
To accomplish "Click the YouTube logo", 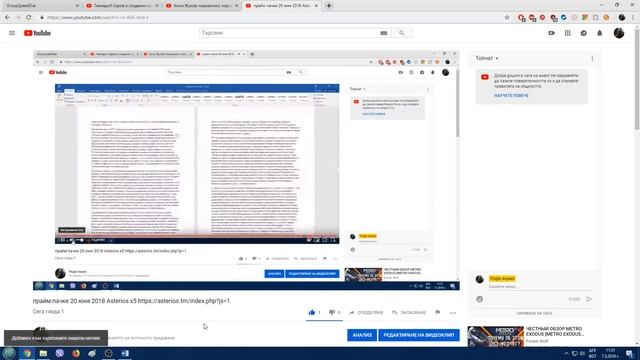I will [37, 33].
